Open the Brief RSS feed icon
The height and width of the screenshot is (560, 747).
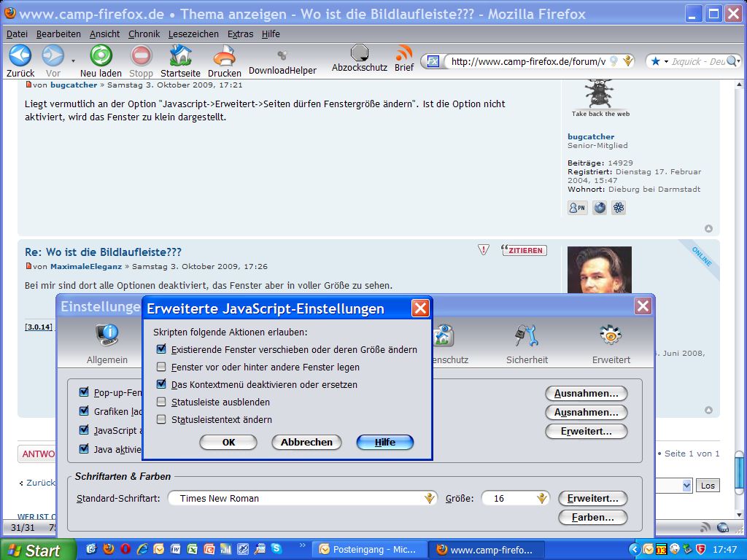[404, 52]
